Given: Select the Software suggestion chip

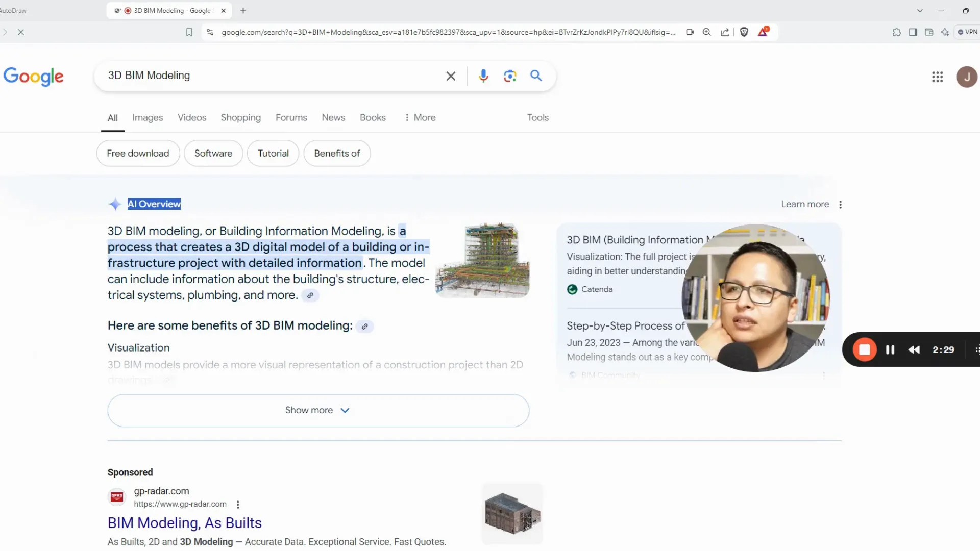Looking at the screenshot, I should click(213, 154).
